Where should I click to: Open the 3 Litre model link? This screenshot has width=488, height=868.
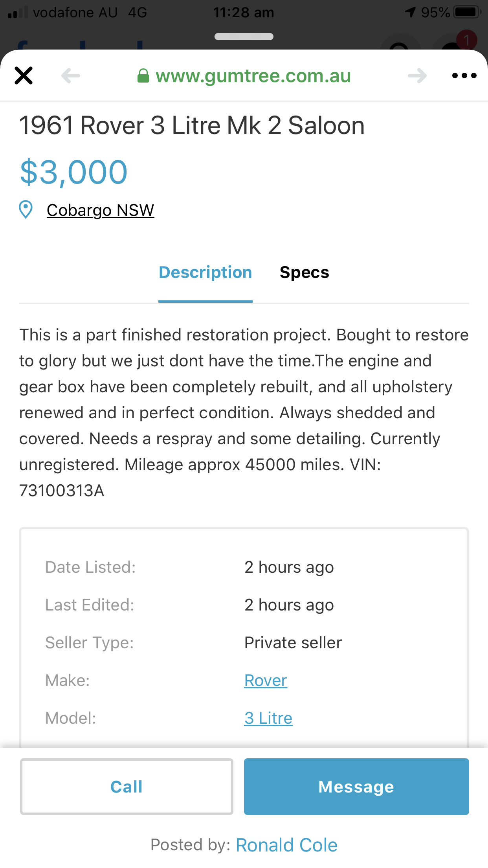coord(268,718)
